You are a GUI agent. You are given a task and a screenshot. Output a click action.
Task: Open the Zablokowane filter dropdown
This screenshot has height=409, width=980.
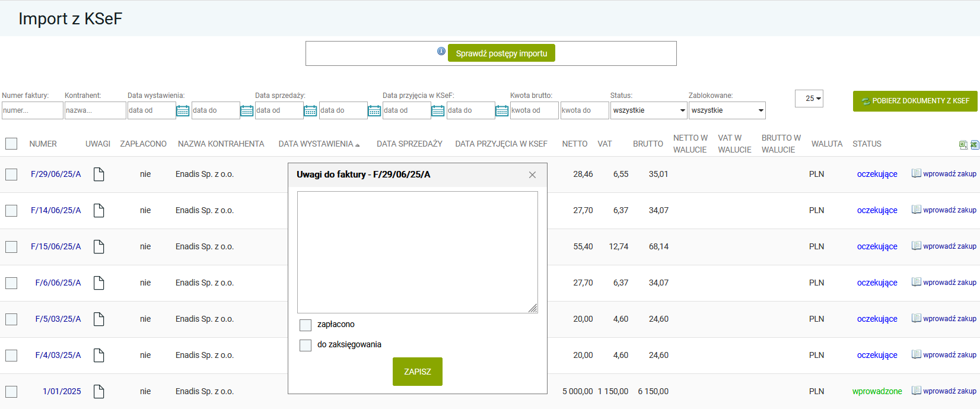tap(727, 110)
